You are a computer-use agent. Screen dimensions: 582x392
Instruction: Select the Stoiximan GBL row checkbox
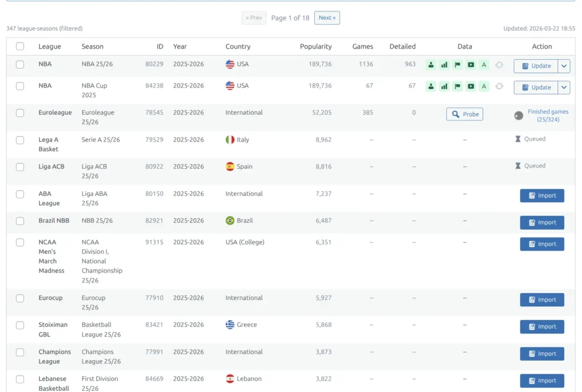tap(20, 325)
